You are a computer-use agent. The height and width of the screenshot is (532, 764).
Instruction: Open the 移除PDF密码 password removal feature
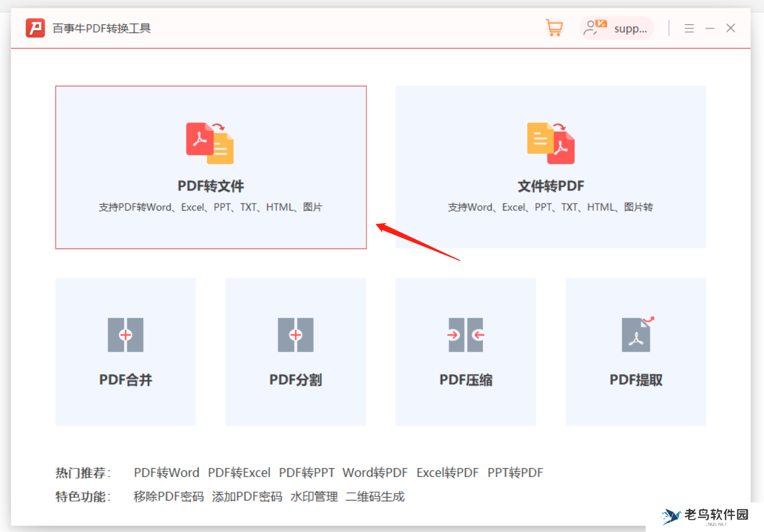click(166, 496)
